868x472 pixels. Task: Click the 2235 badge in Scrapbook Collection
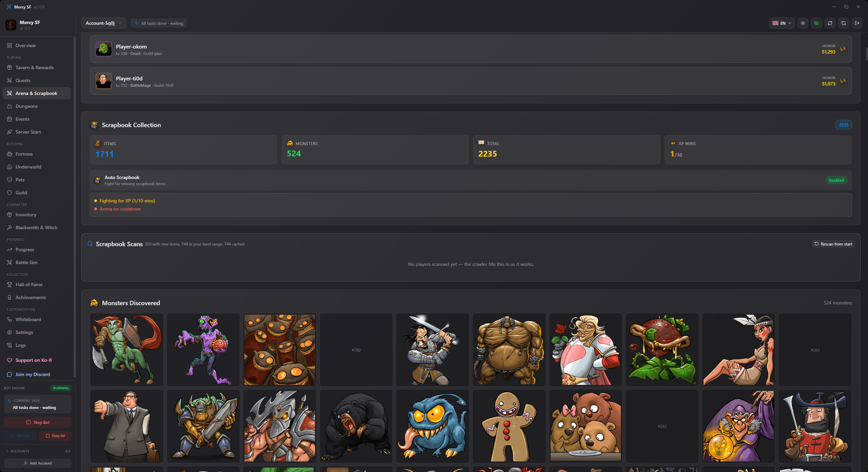[844, 125]
